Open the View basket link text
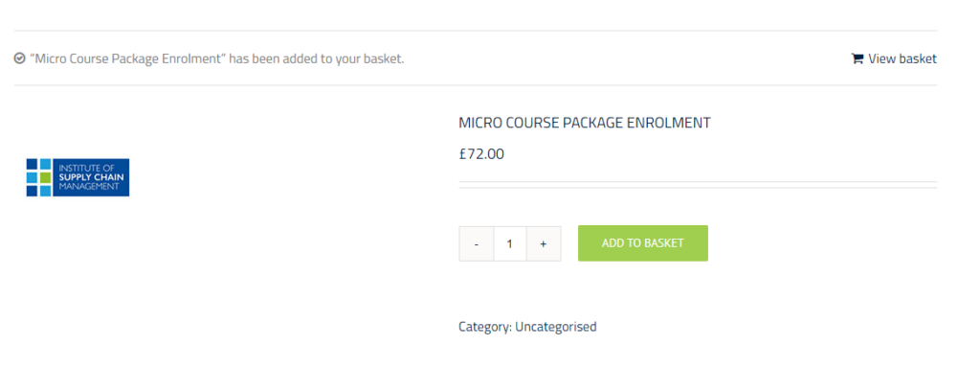The width and height of the screenshot is (980, 368). [902, 58]
